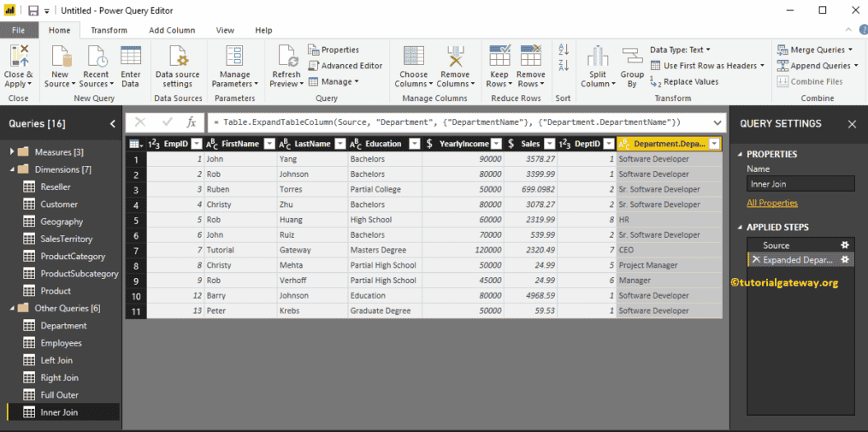The image size is (868, 432).
Task: Switch to the Transform tab
Action: (x=109, y=31)
